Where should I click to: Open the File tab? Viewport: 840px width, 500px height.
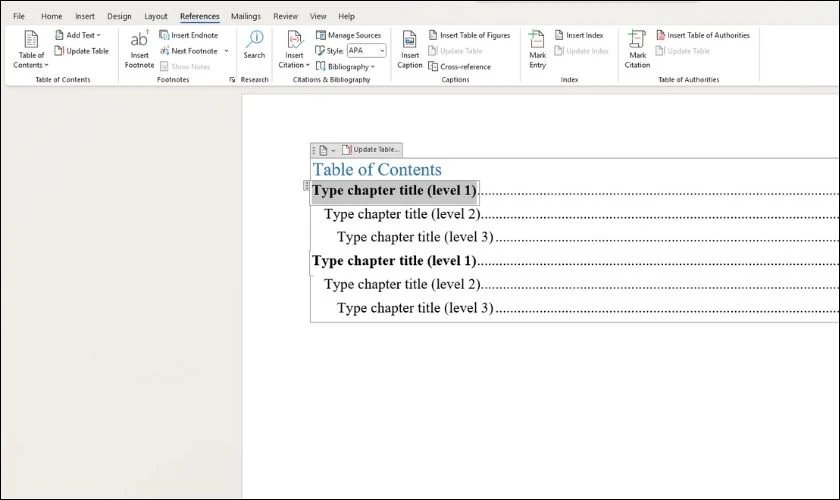[19, 16]
